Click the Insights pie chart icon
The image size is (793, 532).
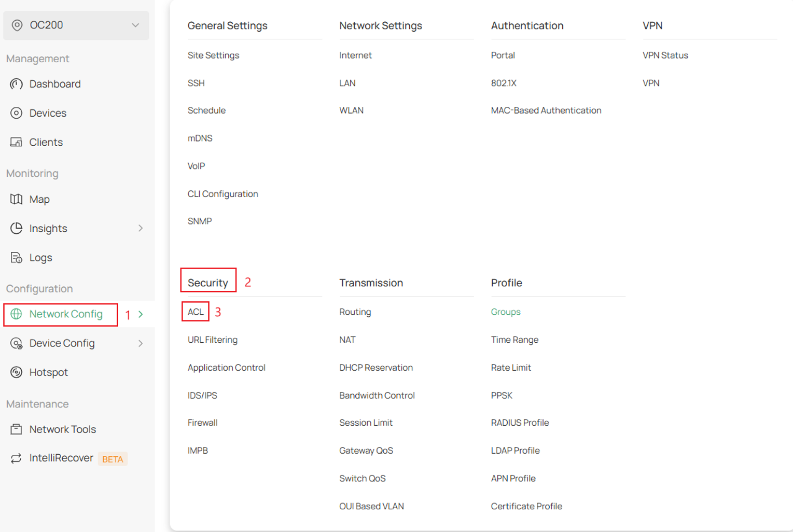(x=17, y=228)
